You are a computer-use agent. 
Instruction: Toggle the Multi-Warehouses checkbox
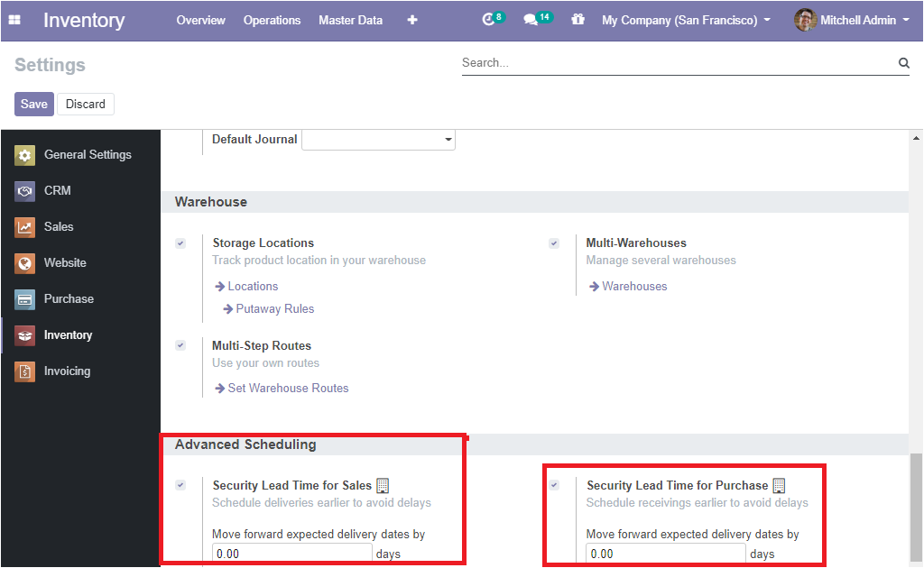(554, 243)
